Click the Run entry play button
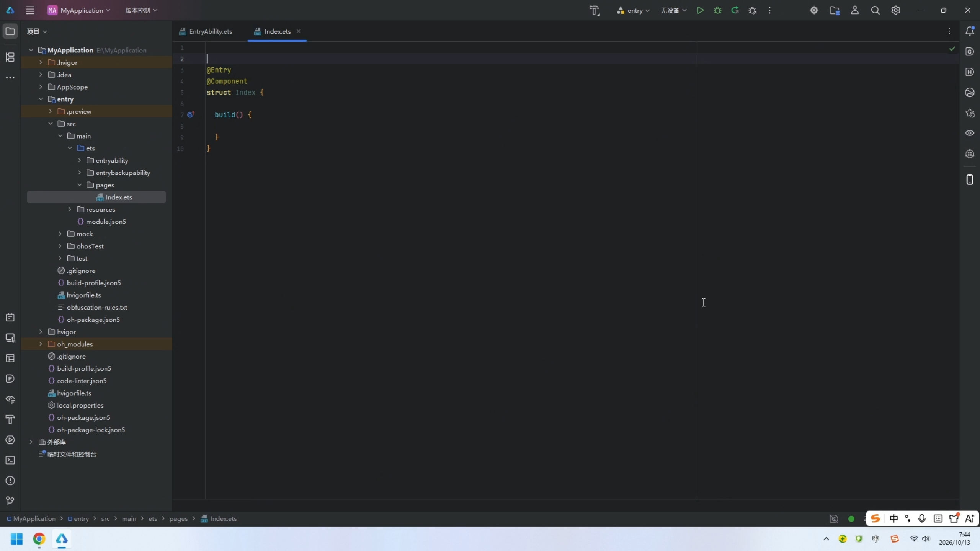 coord(700,10)
